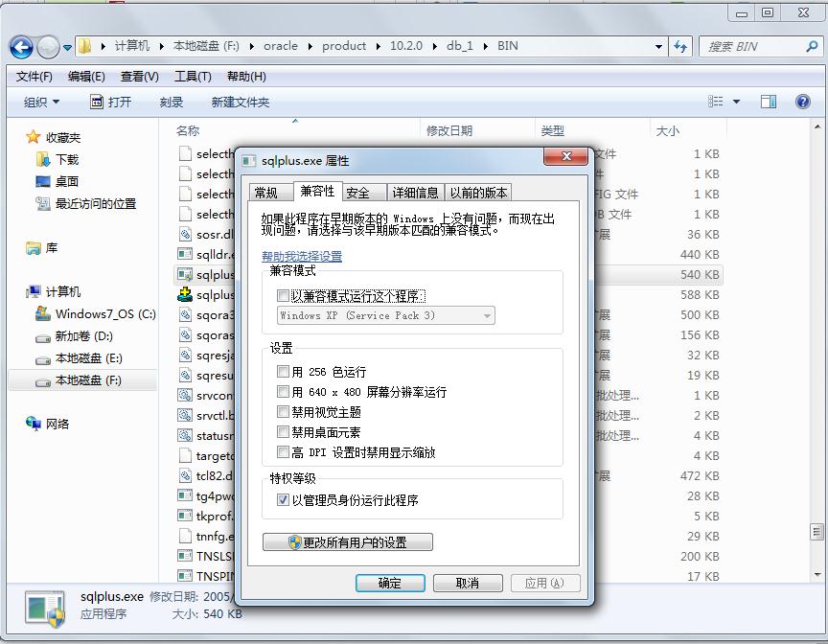This screenshot has height=644, width=828.
Task: Uncheck 以管理员身份运行此程序
Action: click(283, 499)
